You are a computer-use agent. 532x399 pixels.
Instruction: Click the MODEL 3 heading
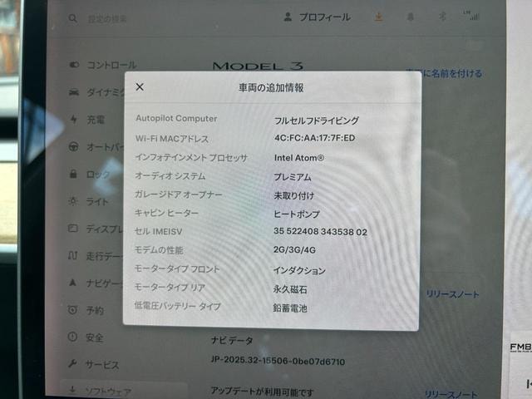[x=258, y=66]
